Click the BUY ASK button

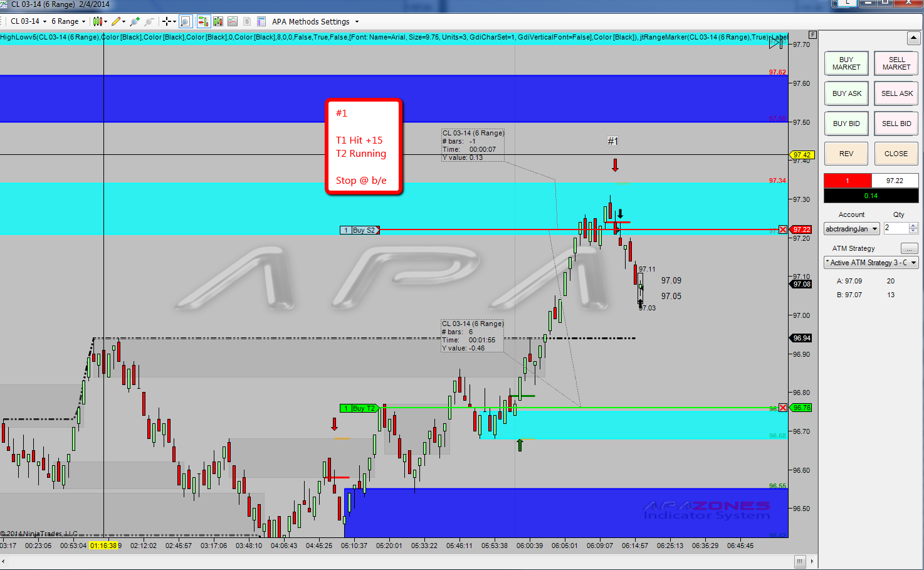pos(846,93)
